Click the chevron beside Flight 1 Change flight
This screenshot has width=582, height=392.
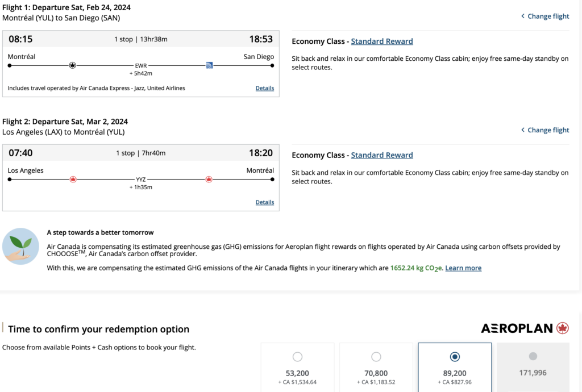point(523,16)
